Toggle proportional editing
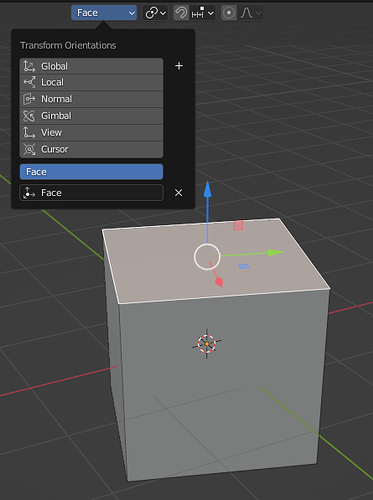Viewport: 373px width, 500px height. pyautogui.click(x=229, y=13)
